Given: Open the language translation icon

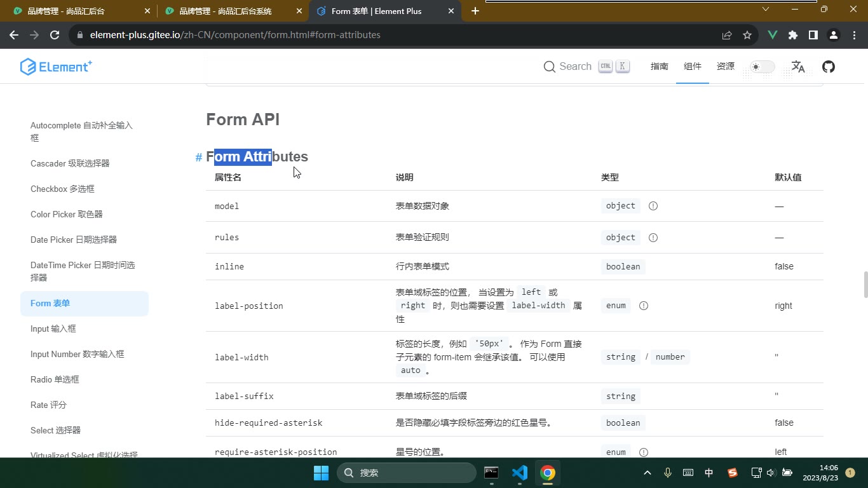Looking at the screenshot, I should pyautogui.click(x=798, y=67).
